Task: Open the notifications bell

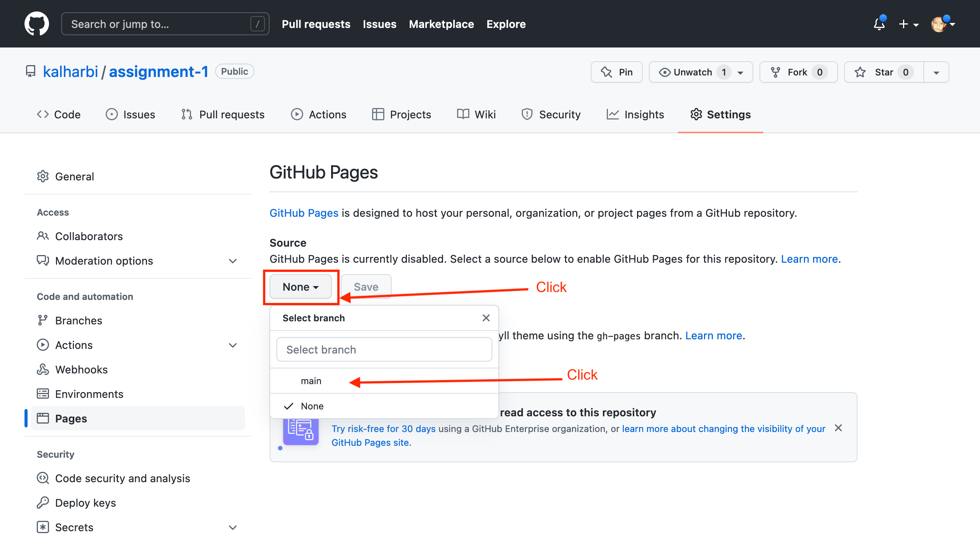Action: 879,24
